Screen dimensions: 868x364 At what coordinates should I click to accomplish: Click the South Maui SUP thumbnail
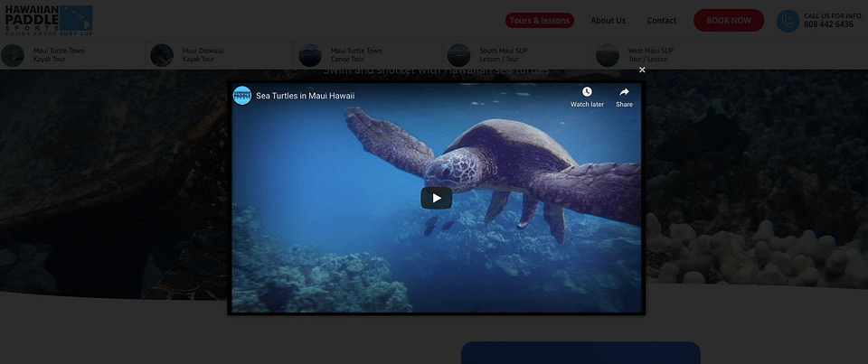click(459, 55)
